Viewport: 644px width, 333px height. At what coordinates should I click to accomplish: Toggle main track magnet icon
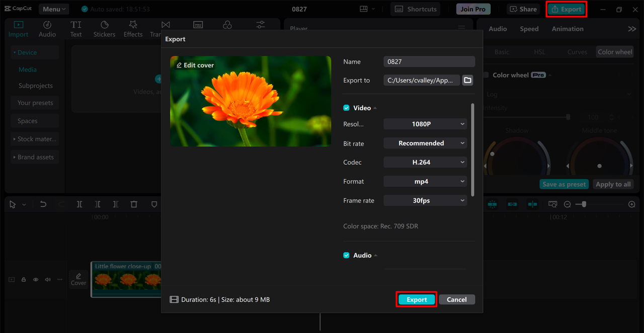point(492,204)
